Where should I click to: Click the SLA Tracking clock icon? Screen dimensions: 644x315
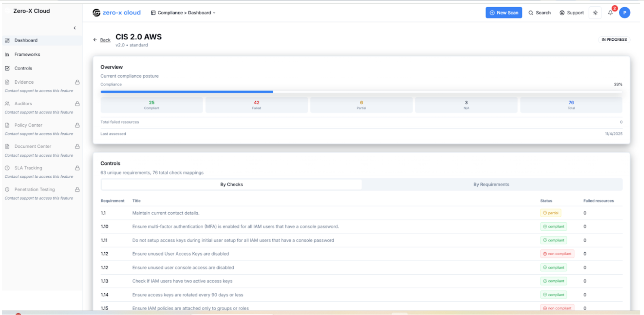(7, 168)
